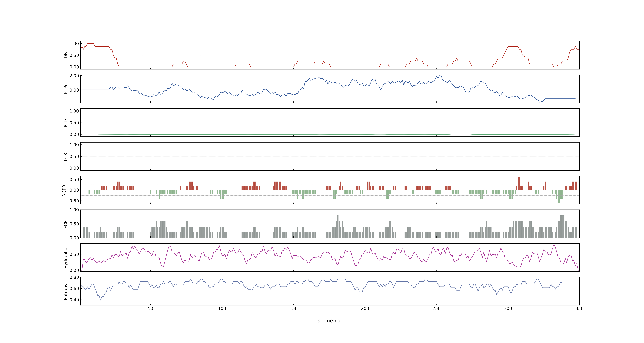Select the 2.00 tick of Pi-Pi plot
Viewport: 644px width, 343px height.
coord(74,76)
